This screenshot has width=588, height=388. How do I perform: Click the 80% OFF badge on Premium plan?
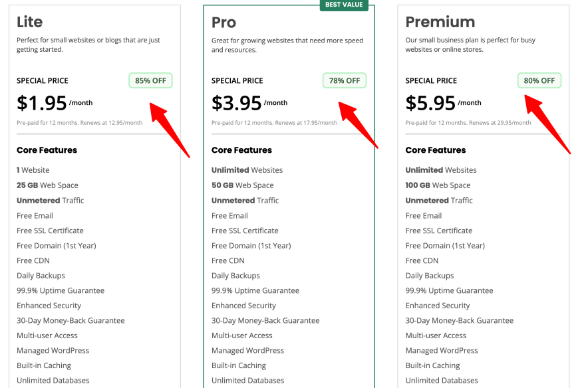(x=539, y=80)
